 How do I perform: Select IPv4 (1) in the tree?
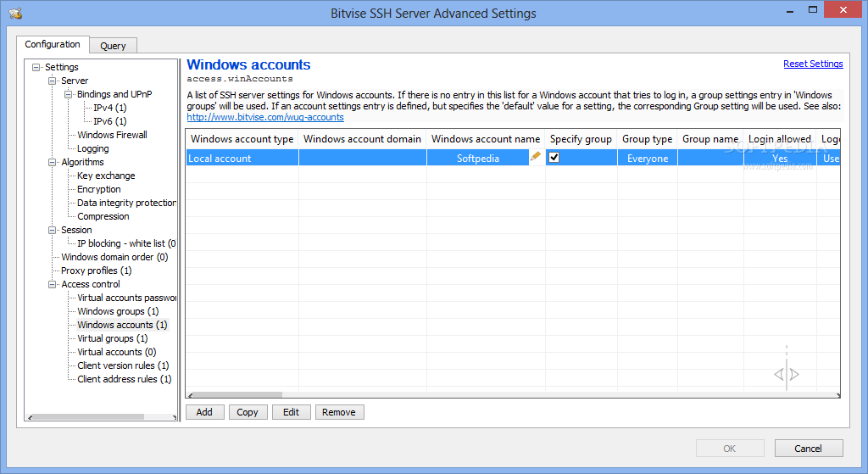[x=109, y=108]
